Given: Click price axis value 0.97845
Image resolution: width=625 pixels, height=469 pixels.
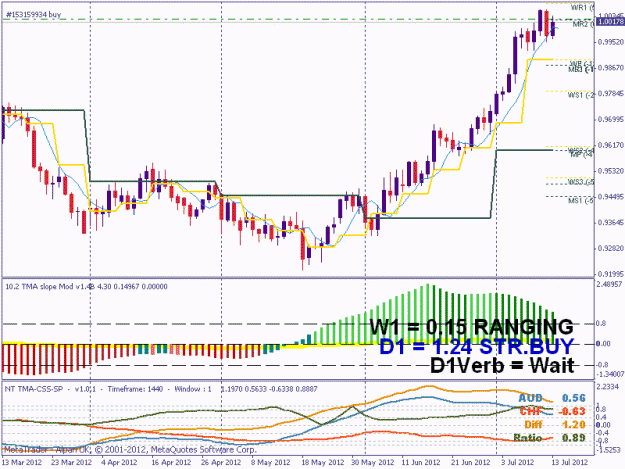Looking at the screenshot, I should coord(611,93).
